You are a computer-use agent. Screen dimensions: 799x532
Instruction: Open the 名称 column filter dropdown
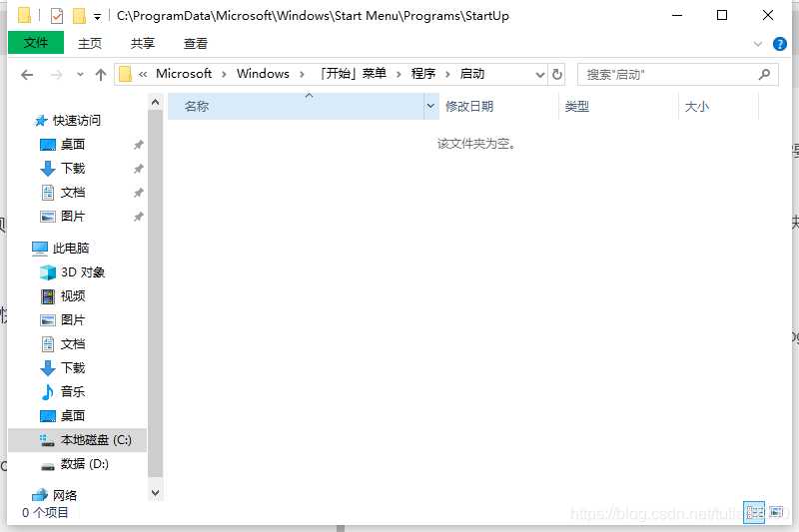(431, 106)
